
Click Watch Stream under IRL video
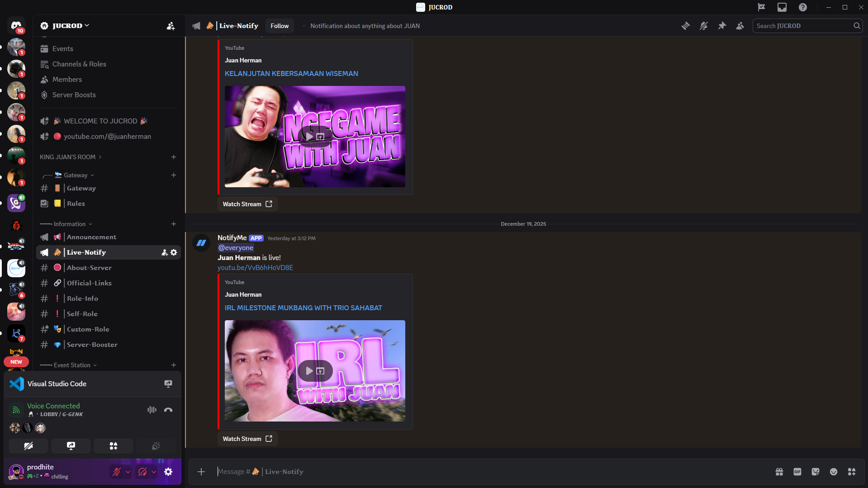point(247,439)
